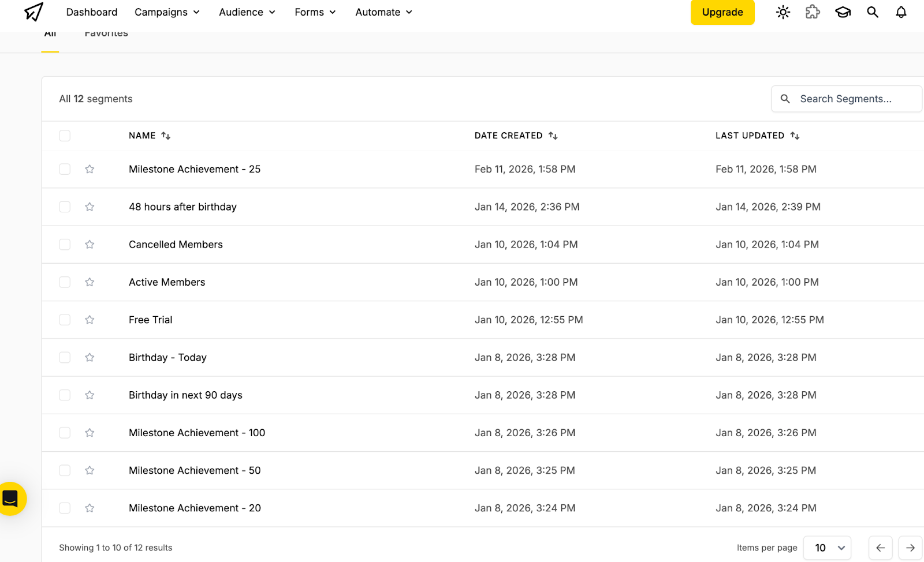The height and width of the screenshot is (562, 924).
Task: Go to the Dashboard page
Action: coord(91,12)
